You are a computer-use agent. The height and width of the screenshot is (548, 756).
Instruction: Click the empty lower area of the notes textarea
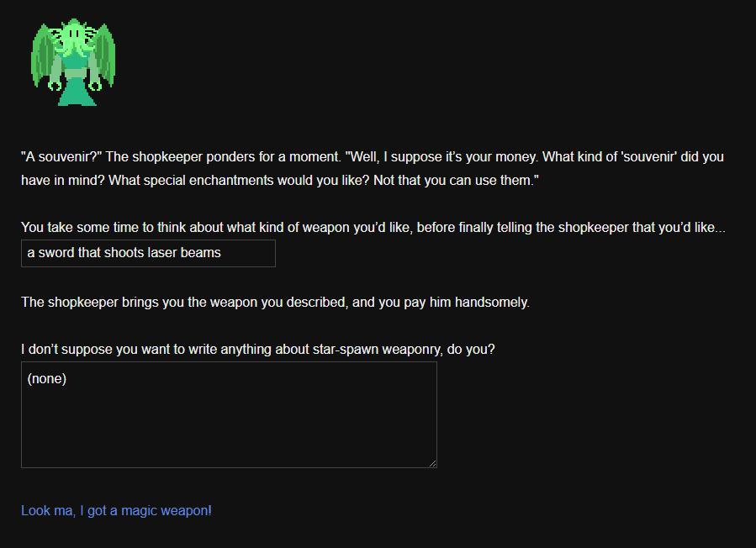(229, 437)
